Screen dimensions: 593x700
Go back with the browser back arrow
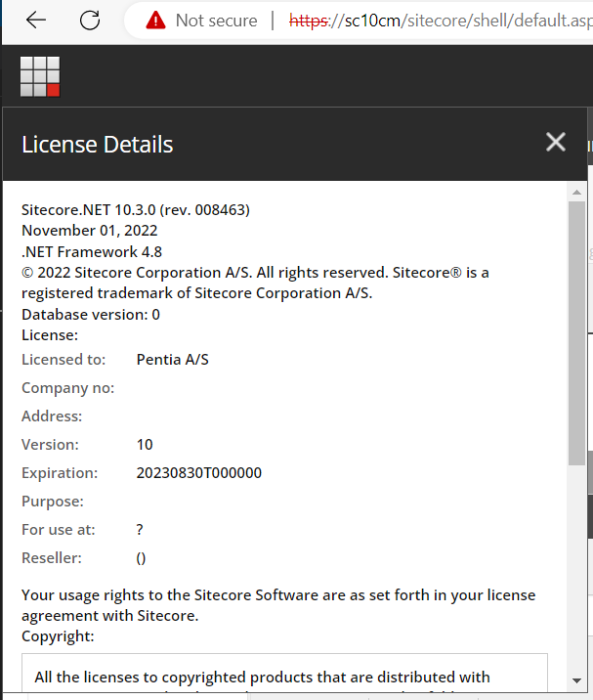(x=36, y=21)
